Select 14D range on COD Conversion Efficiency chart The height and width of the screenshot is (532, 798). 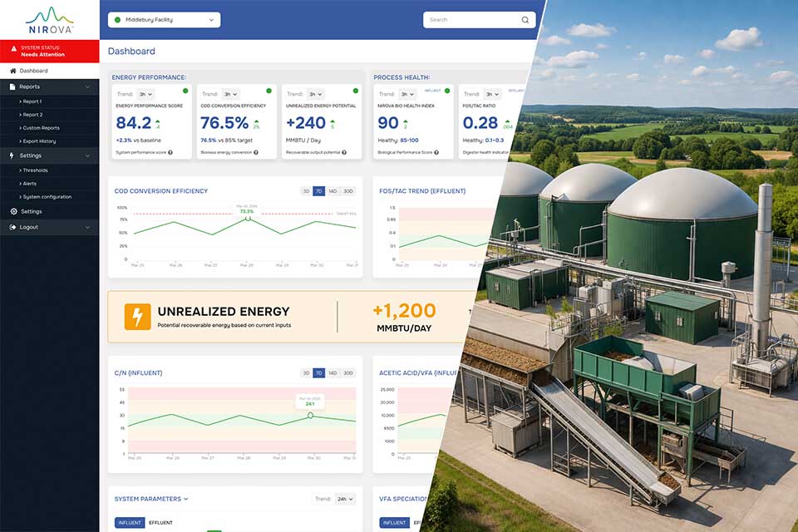pyautogui.click(x=332, y=191)
